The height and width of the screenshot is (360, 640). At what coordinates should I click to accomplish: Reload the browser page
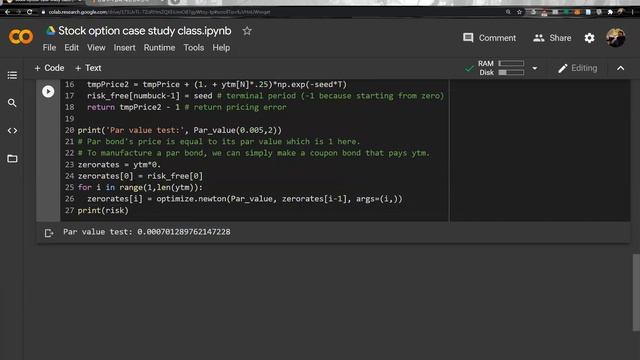(x=29, y=12)
